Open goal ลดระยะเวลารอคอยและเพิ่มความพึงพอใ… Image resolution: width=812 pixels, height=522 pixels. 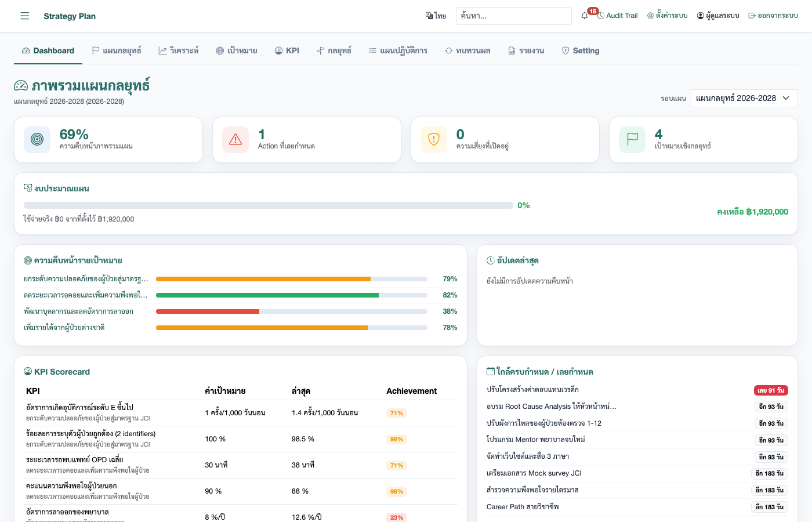click(x=86, y=295)
